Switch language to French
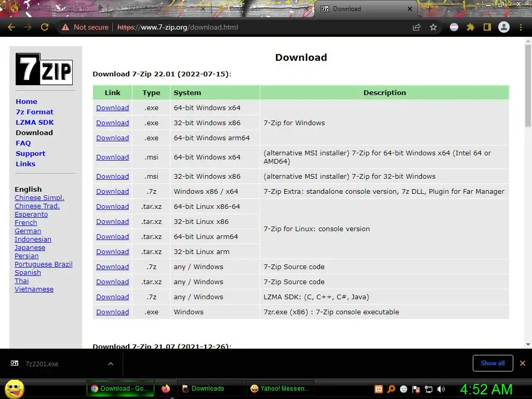Viewport: 532px width, 399px height. pos(26,222)
